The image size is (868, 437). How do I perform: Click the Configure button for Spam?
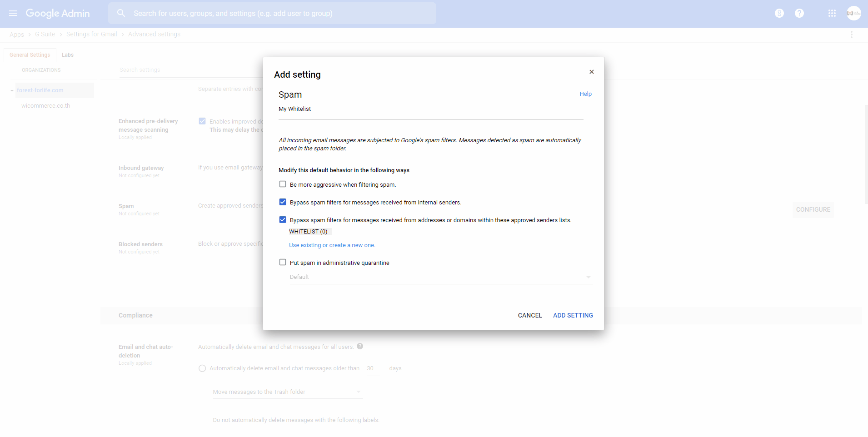point(813,209)
